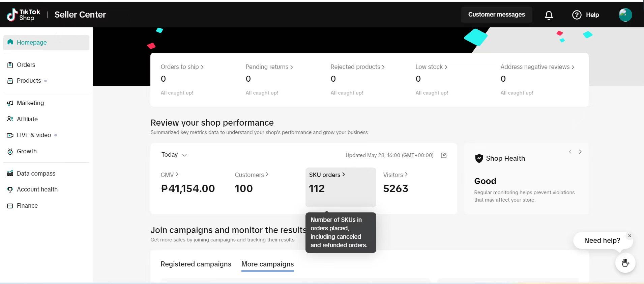Open the Growth menu item
The width and height of the screenshot is (644, 284).
coord(46,151)
